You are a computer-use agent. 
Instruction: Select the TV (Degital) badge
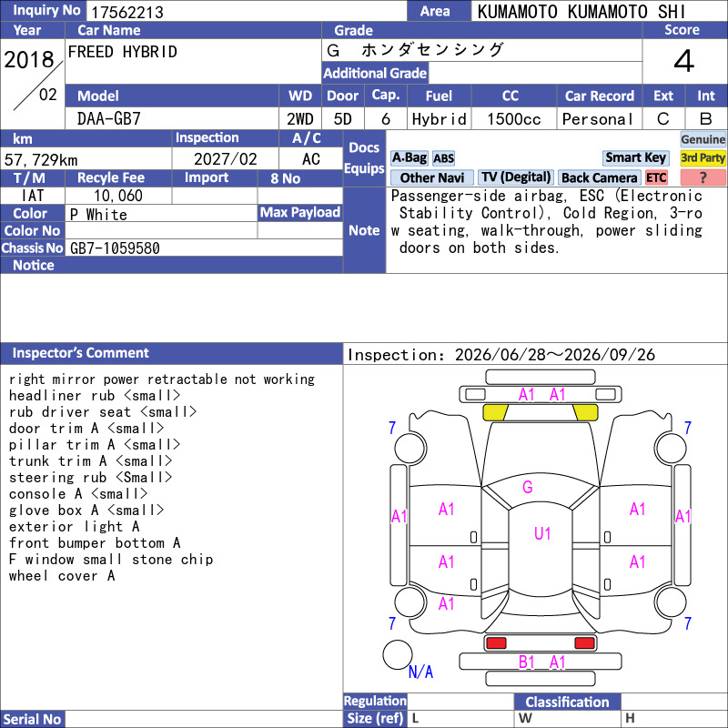[516, 177]
